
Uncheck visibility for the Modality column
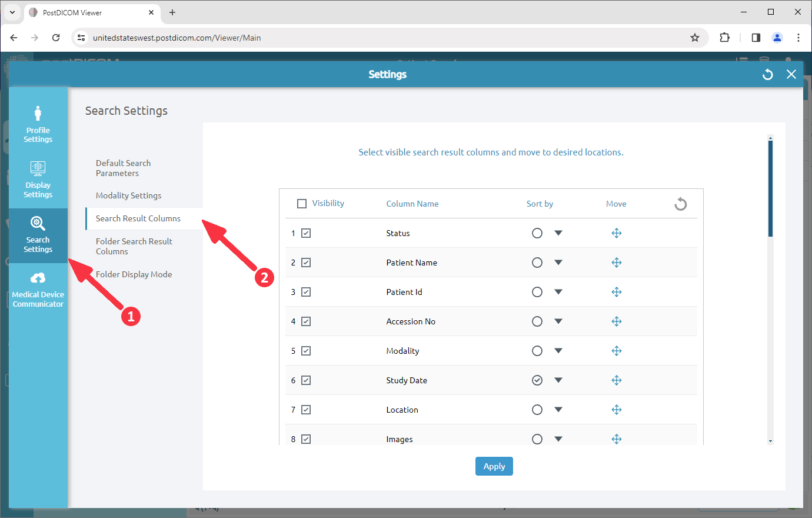pyautogui.click(x=305, y=350)
